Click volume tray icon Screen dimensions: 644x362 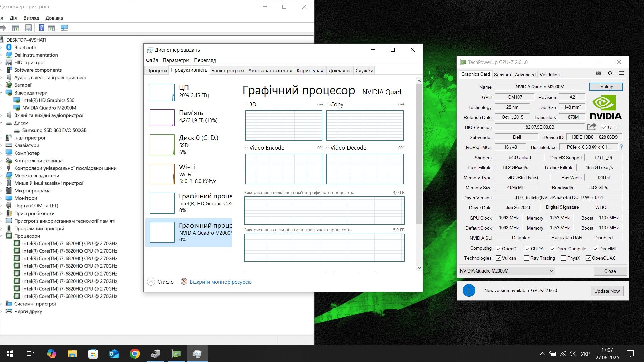pos(572,354)
